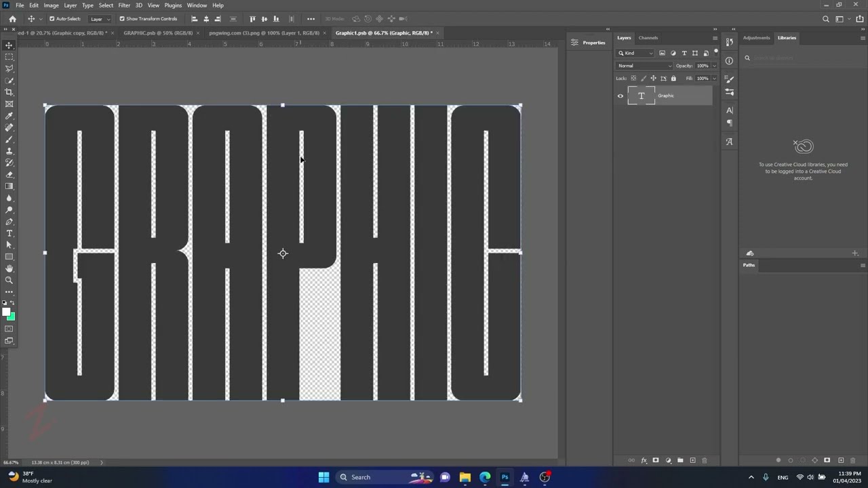
Task: Toggle lock transparent pixels
Action: coord(633,79)
